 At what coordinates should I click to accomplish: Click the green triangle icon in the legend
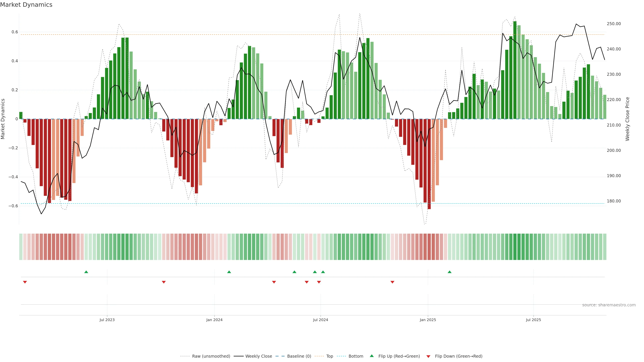[372, 356]
